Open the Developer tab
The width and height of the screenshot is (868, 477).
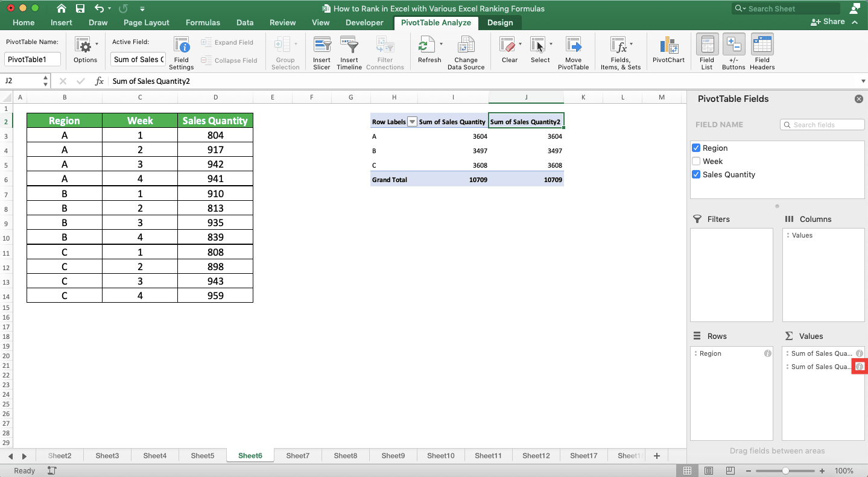coord(364,22)
